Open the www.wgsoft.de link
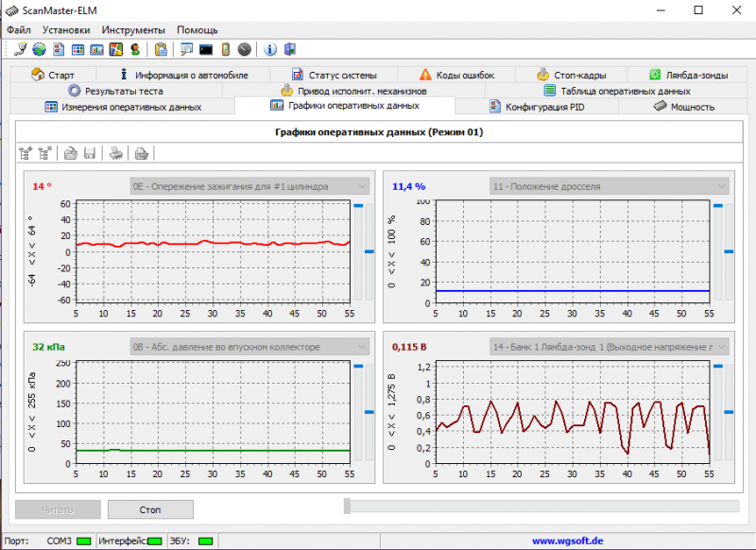The image size is (756, 550). 567,541
